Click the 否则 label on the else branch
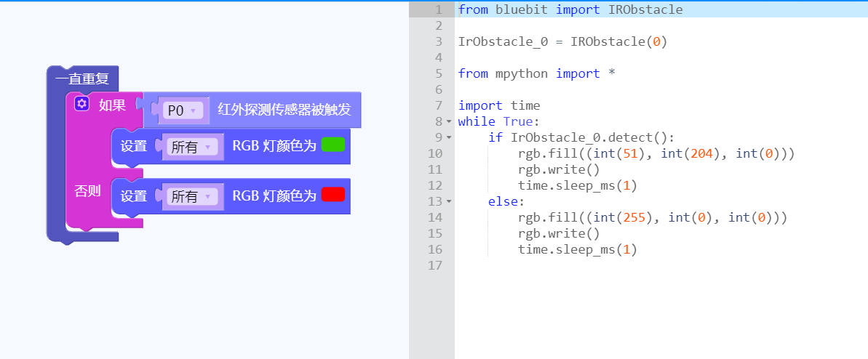The width and height of the screenshot is (868, 359). [x=87, y=192]
